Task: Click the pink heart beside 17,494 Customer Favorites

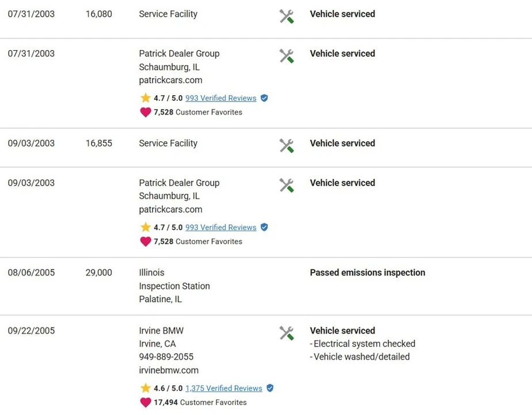Action: (x=146, y=402)
